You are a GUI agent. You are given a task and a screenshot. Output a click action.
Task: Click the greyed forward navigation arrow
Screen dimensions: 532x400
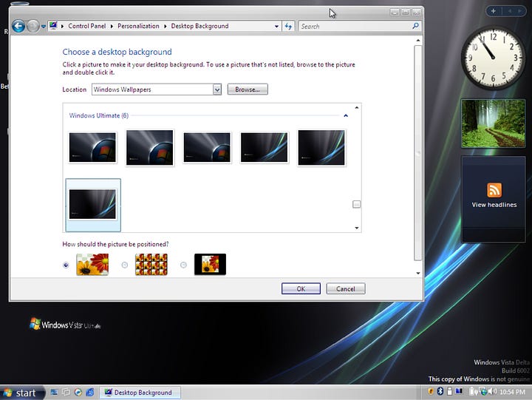(x=33, y=26)
